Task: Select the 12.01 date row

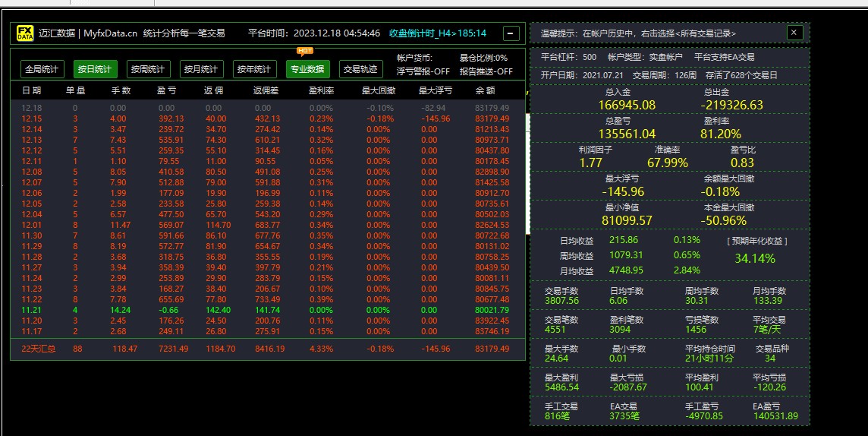Action: (x=267, y=225)
